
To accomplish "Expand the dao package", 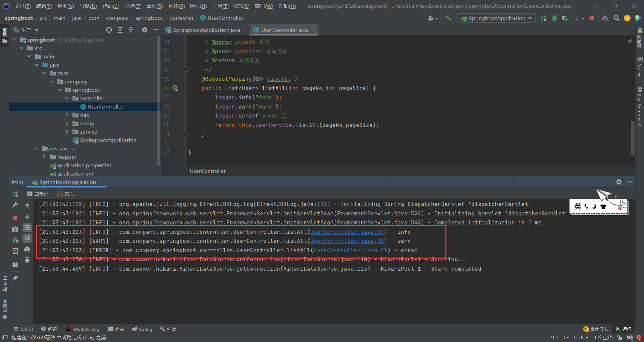I will coord(67,115).
